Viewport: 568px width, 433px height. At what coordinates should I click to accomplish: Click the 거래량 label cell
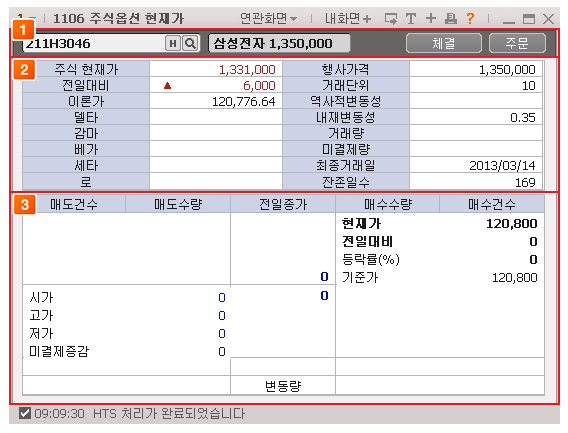click(x=346, y=134)
